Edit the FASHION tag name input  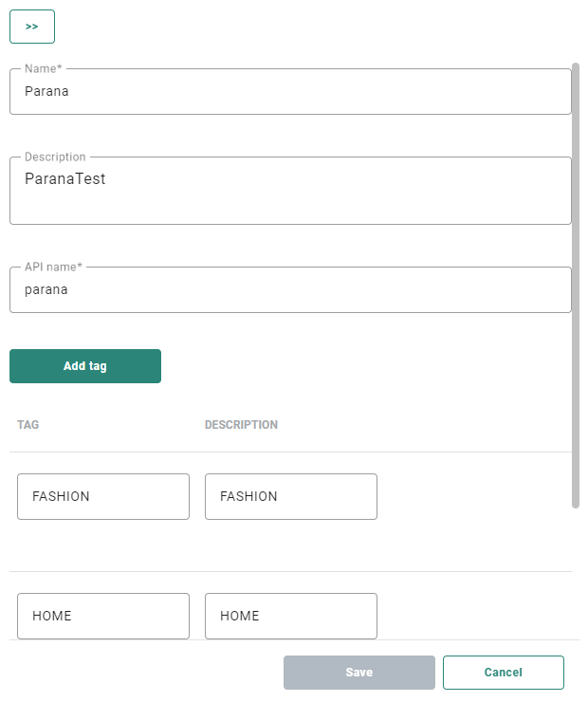pos(103,496)
